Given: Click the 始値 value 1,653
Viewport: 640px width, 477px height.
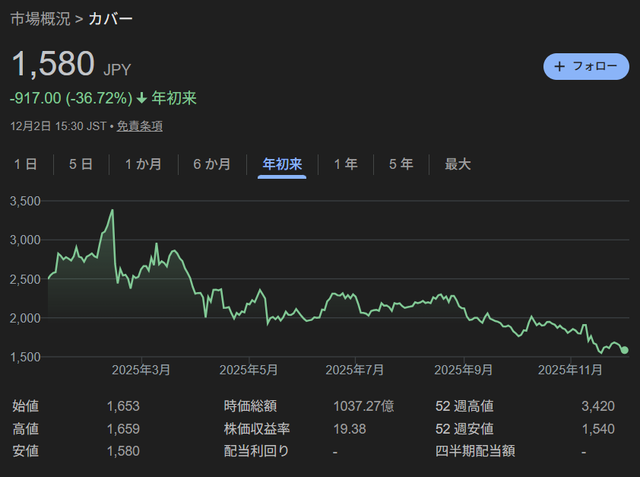Looking at the screenshot, I should (x=123, y=406).
